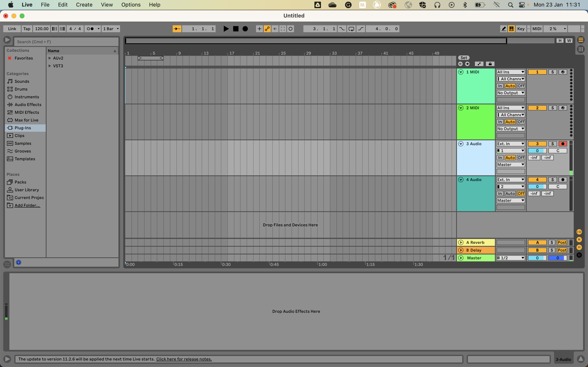The height and width of the screenshot is (367, 588).
Task: Click the Arrangement Record button
Action: pos(245,29)
